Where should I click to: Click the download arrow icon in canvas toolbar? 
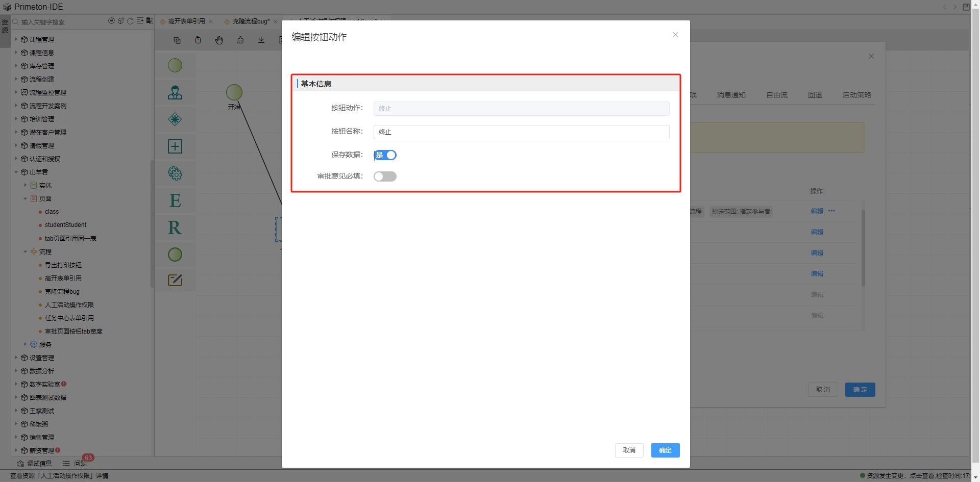261,40
